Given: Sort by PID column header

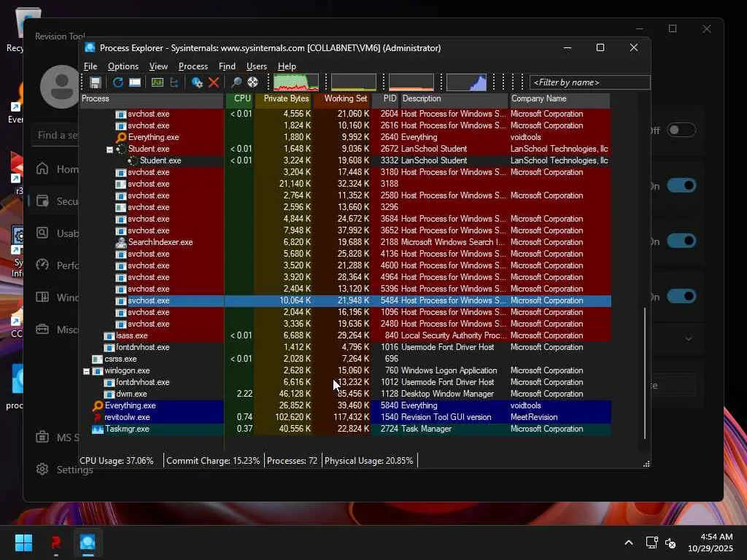Looking at the screenshot, I should coord(385,99).
